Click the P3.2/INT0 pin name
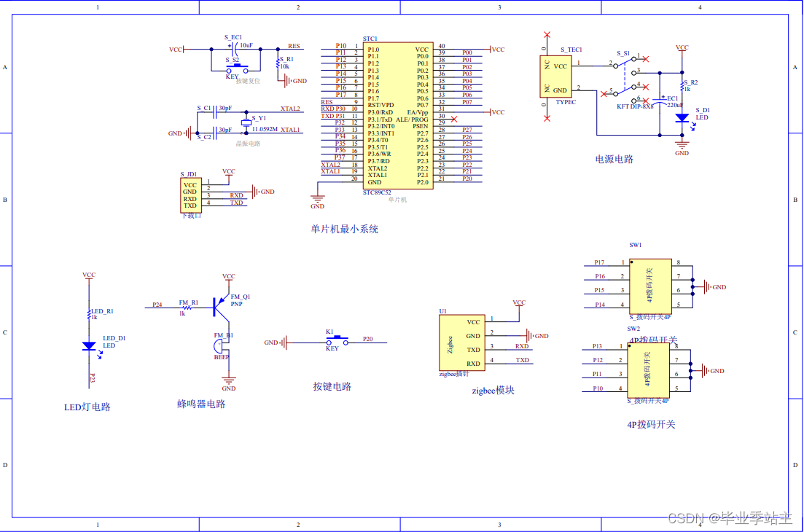 pos(381,126)
